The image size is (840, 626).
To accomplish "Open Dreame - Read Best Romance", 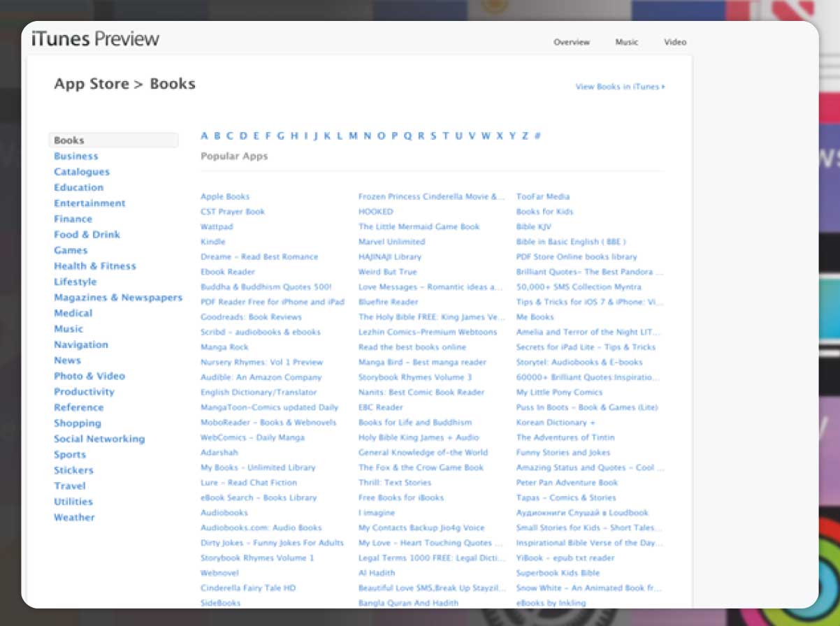I will coord(259,257).
